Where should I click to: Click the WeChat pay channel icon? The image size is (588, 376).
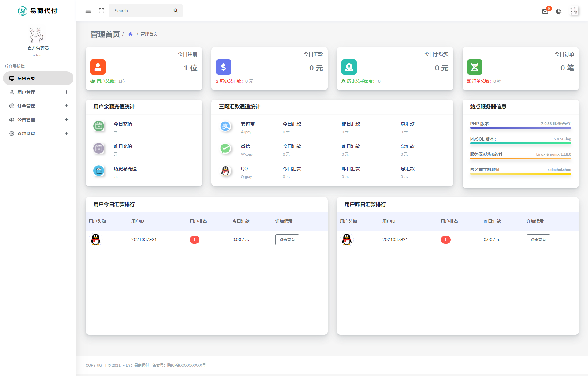point(225,149)
